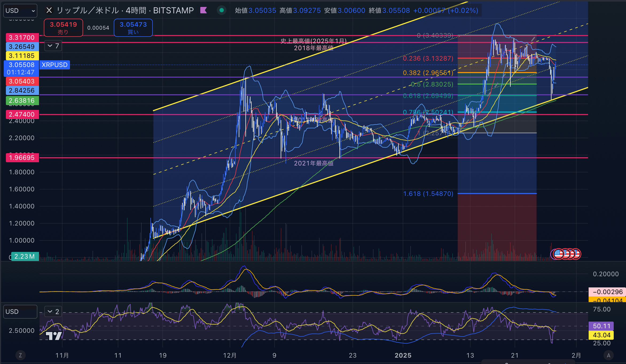The image size is (626, 364).
Task: Click the 2月 date label on the time axis
Action: point(576,355)
